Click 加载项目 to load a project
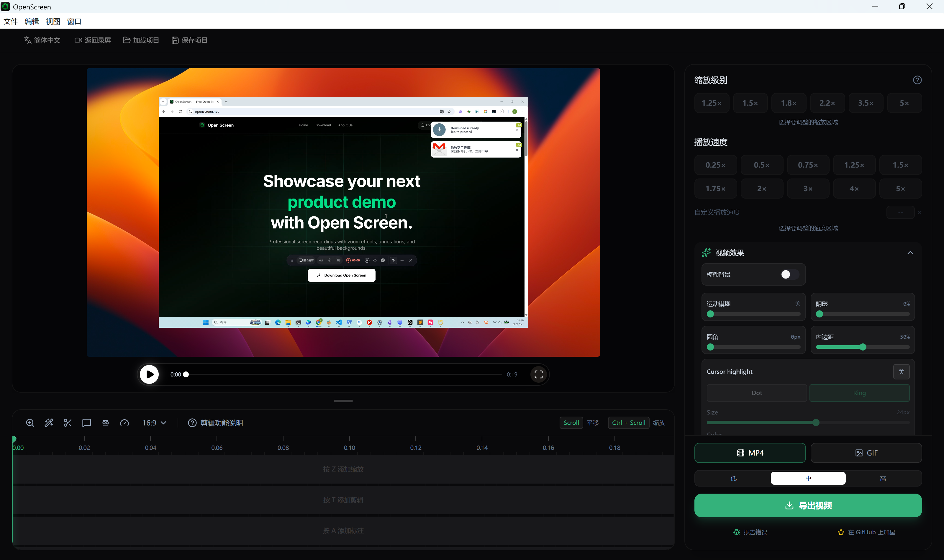The width and height of the screenshot is (944, 560). point(141,40)
